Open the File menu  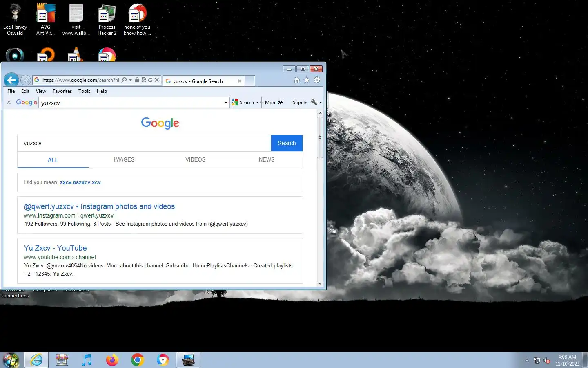click(11, 91)
